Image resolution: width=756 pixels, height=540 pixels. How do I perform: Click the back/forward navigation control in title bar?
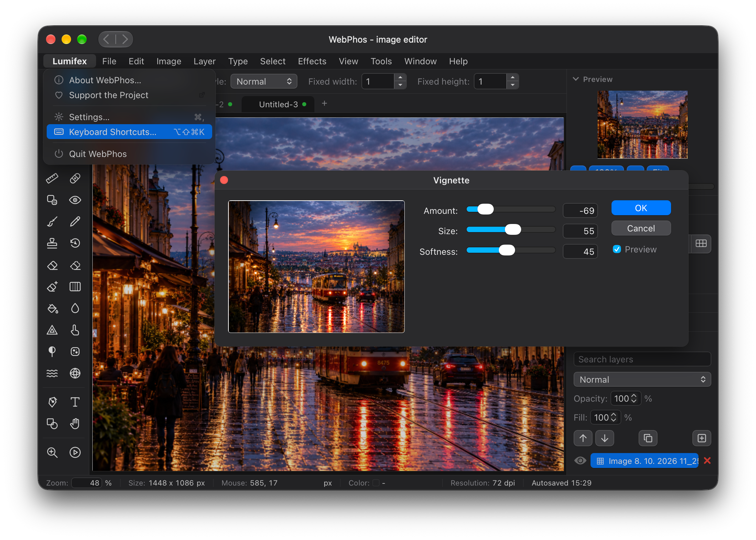coord(116,40)
